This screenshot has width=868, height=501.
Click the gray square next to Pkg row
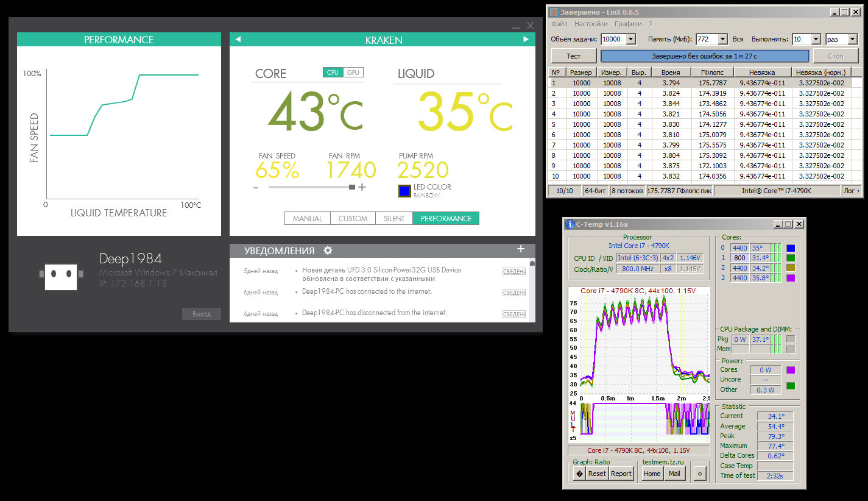791,339
